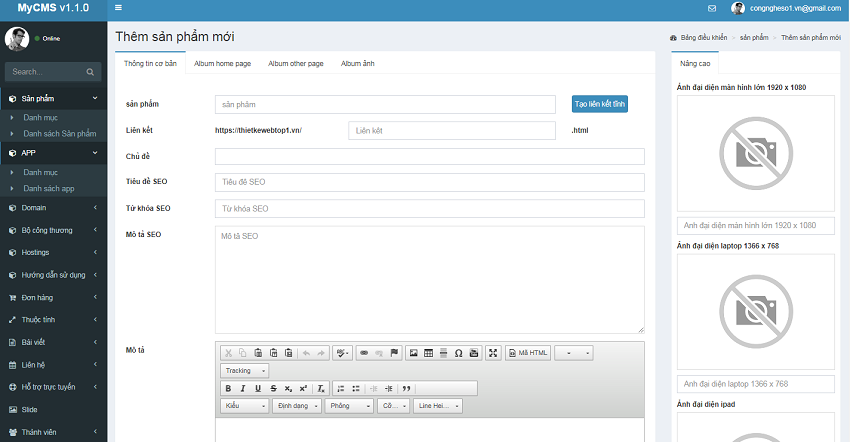
Task: Click the envelope messages icon
Action: coord(712,8)
